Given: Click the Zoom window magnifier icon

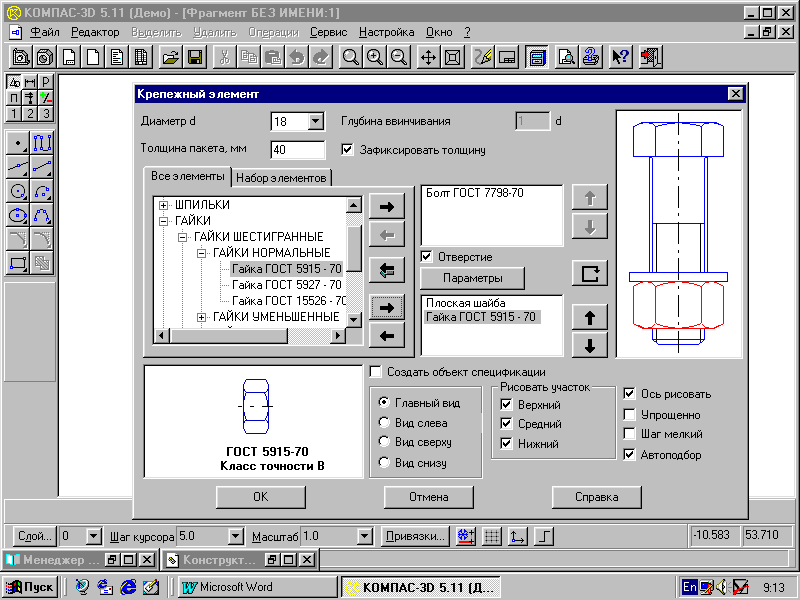Looking at the screenshot, I should coord(351,57).
